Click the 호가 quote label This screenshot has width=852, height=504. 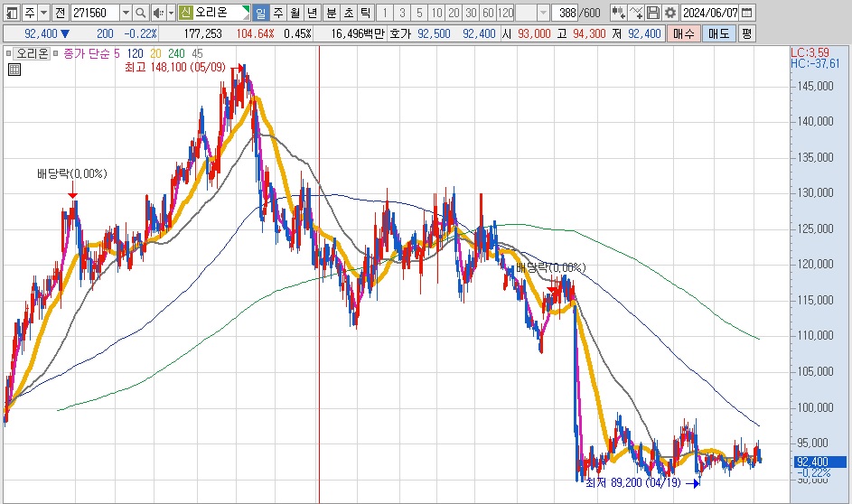[400, 33]
